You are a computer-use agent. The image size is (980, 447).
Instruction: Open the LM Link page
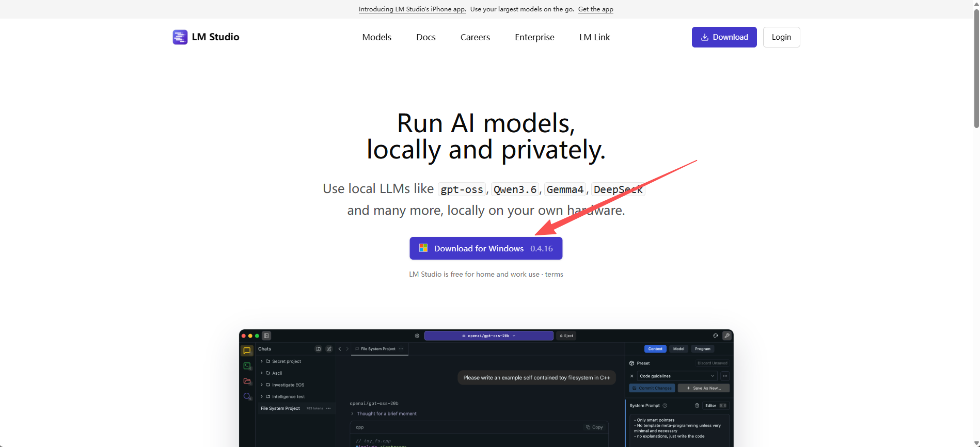[x=594, y=37]
